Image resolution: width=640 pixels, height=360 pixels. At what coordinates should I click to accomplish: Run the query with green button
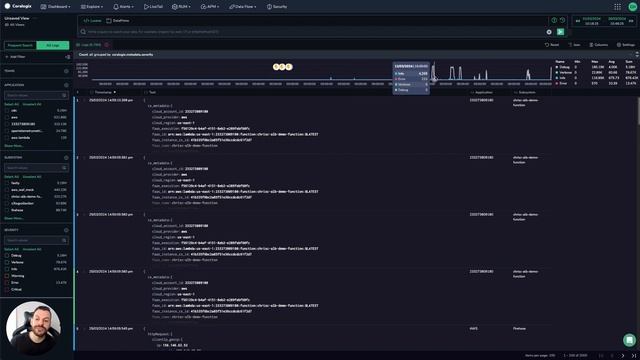click(560, 32)
